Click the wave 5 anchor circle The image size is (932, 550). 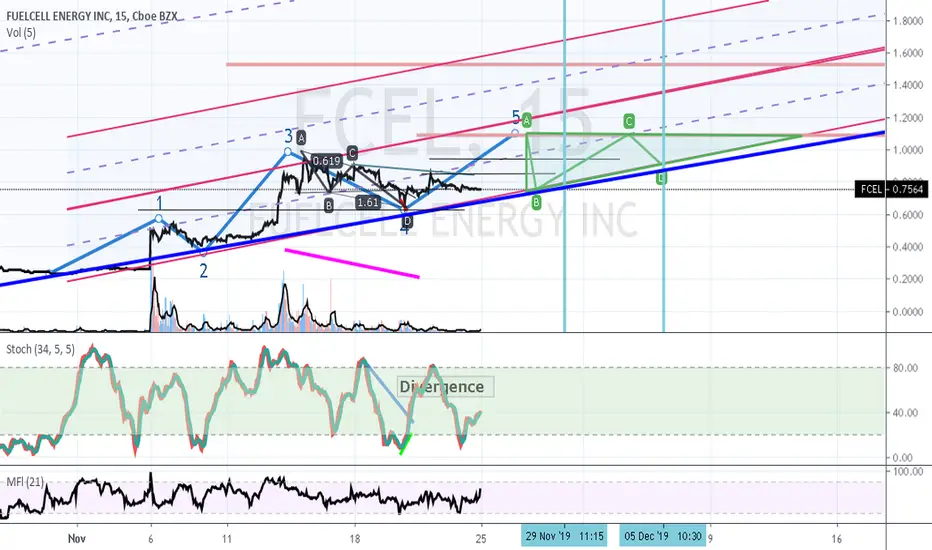coord(515,133)
